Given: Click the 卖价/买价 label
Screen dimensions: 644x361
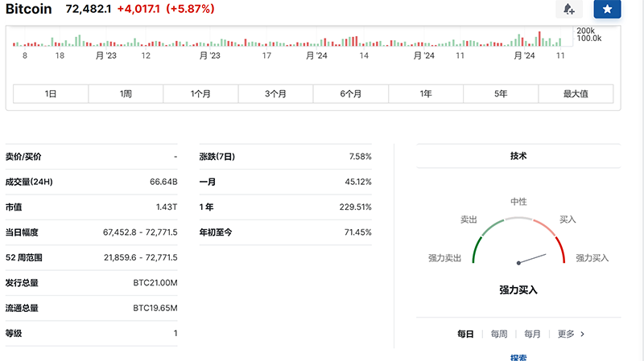Looking at the screenshot, I should click(x=23, y=157).
